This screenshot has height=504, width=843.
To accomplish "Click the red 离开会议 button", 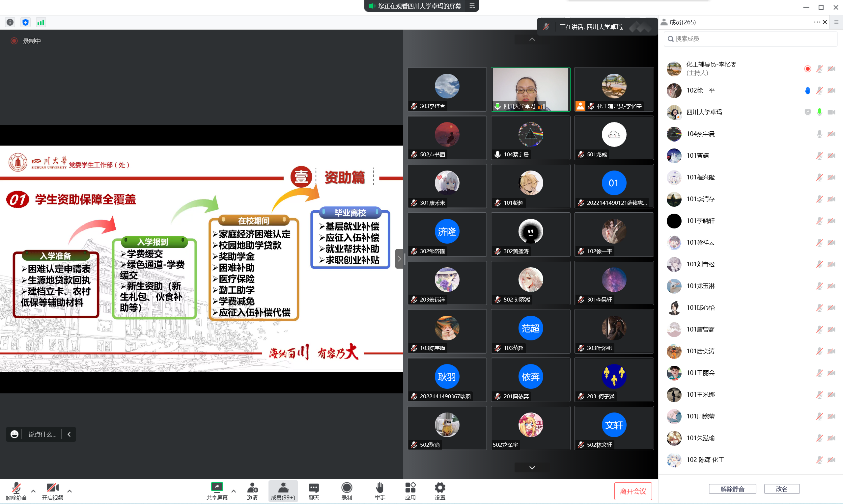I will (x=633, y=491).
